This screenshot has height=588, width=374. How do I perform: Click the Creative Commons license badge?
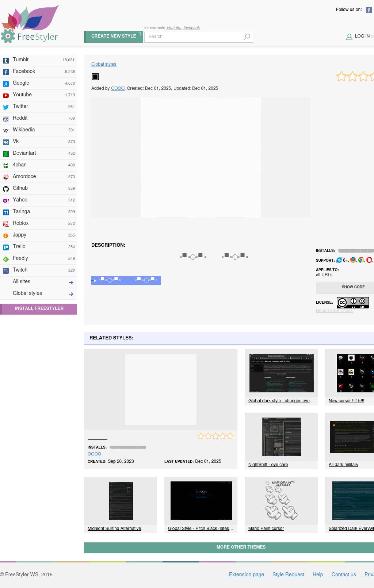point(352,303)
